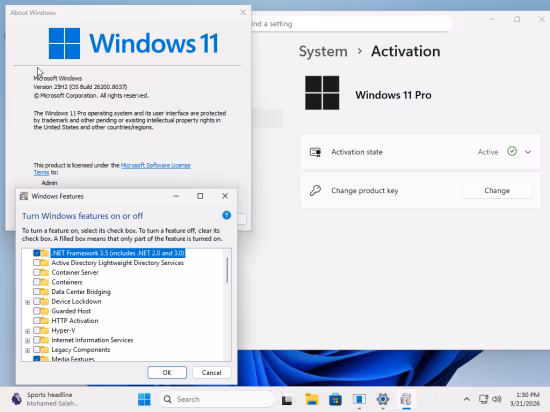550x412 pixels.
Task: Tick the Legacy Components checkbox
Action: (x=36, y=350)
